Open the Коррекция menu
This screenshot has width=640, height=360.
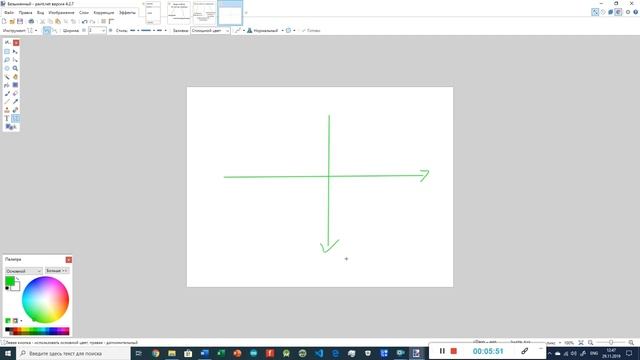(104, 13)
